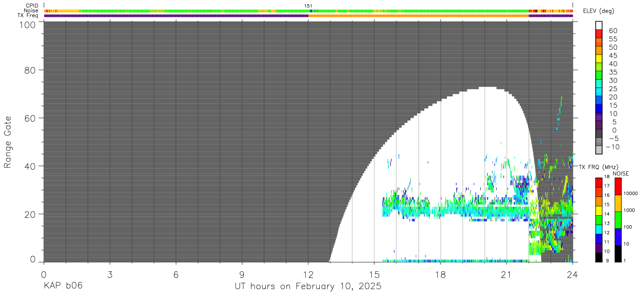Pick the green 13–14 segment of TX FRQ colorbar
The width and height of the screenshot is (644, 297).
click(599, 219)
